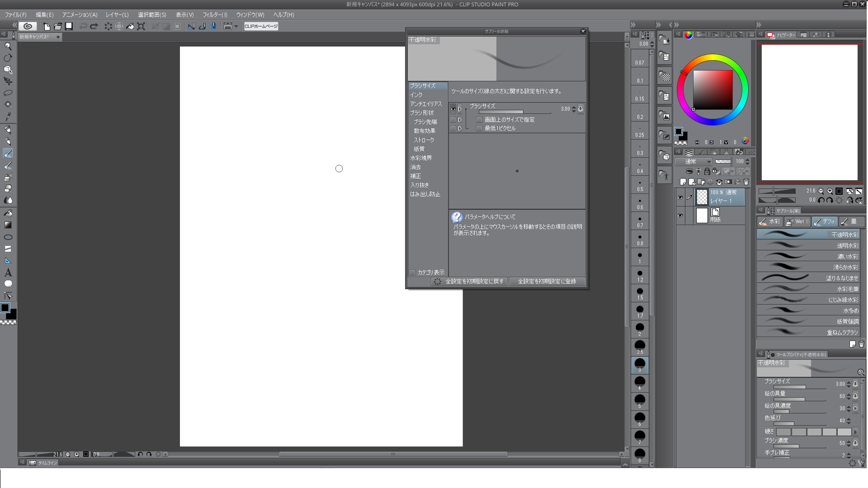The width and height of the screenshot is (868, 488).
Task: Open the 通常 blend mode dropdown
Action: coord(694,161)
